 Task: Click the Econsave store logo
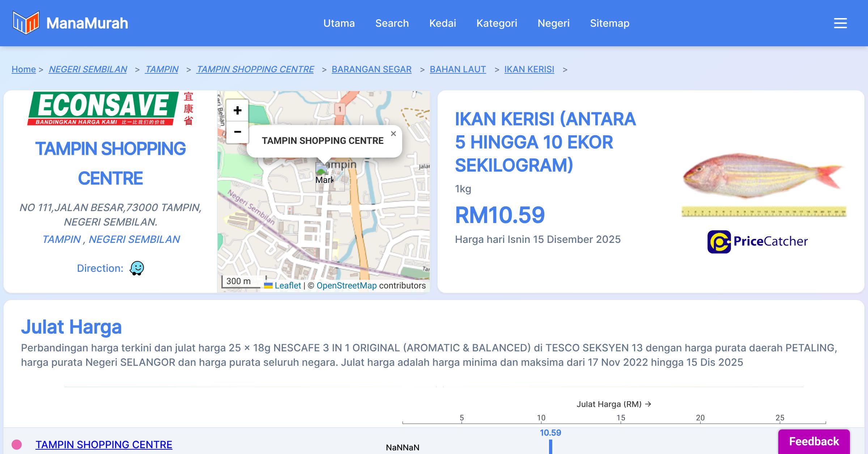(110, 108)
